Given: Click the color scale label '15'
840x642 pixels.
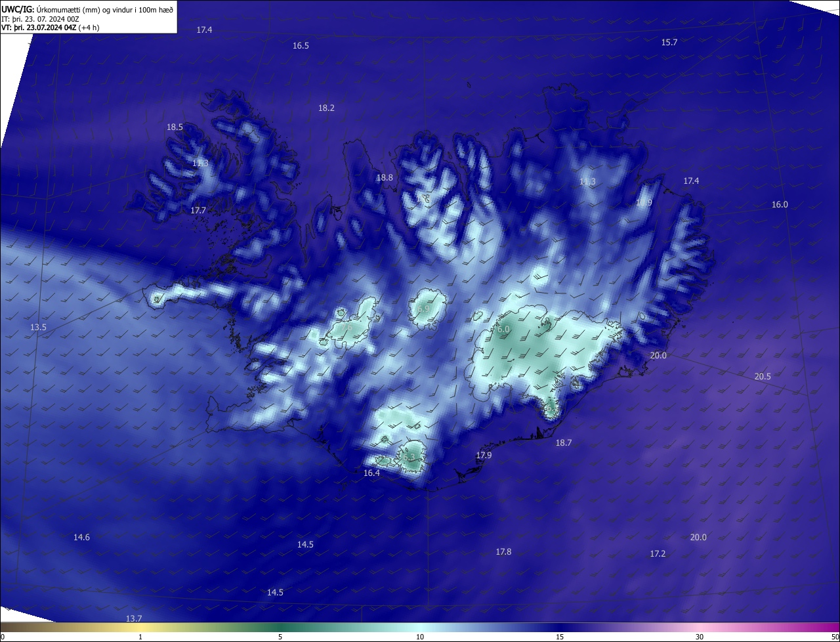Looking at the screenshot, I should coord(560,637).
